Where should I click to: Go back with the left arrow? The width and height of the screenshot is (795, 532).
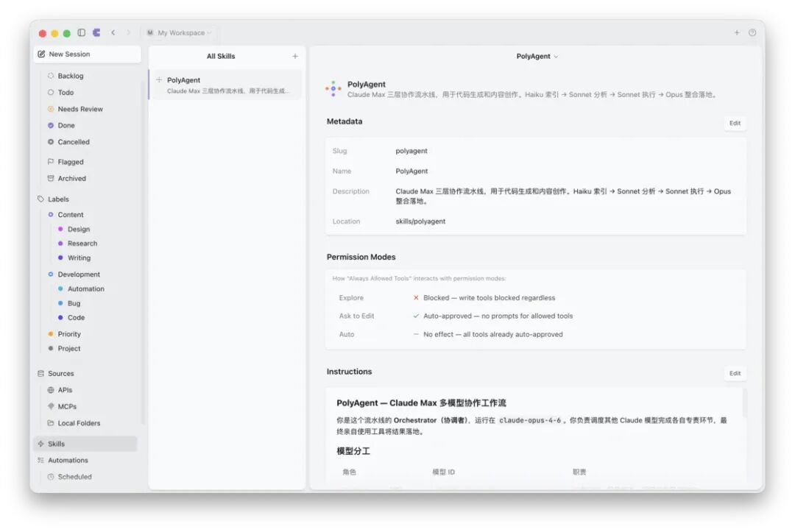pyautogui.click(x=113, y=32)
